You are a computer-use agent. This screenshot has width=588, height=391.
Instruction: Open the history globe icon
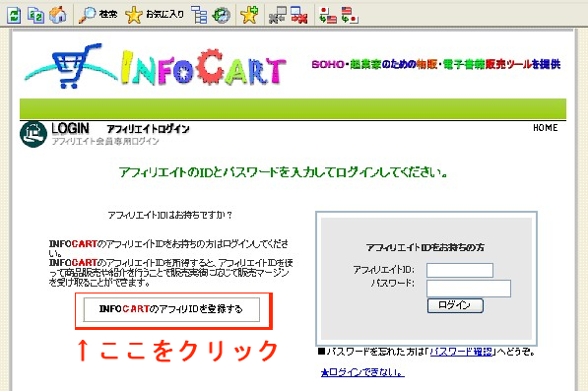[222, 15]
